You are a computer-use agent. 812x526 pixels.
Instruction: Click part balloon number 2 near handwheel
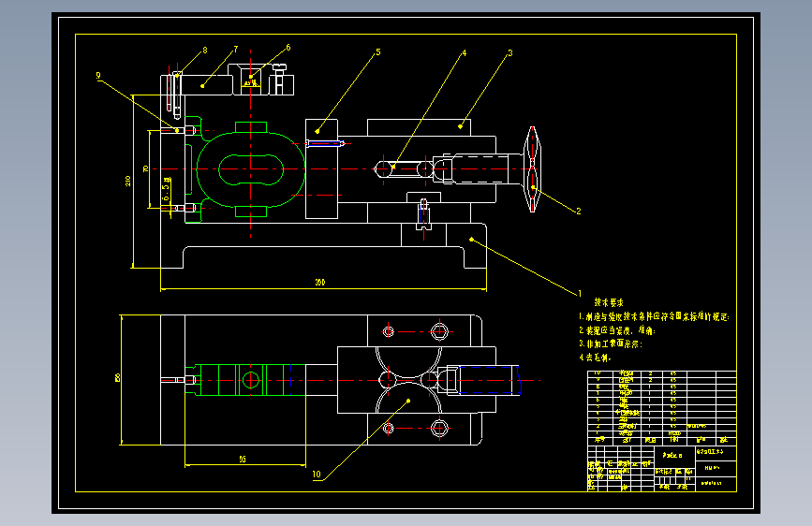(579, 212)
